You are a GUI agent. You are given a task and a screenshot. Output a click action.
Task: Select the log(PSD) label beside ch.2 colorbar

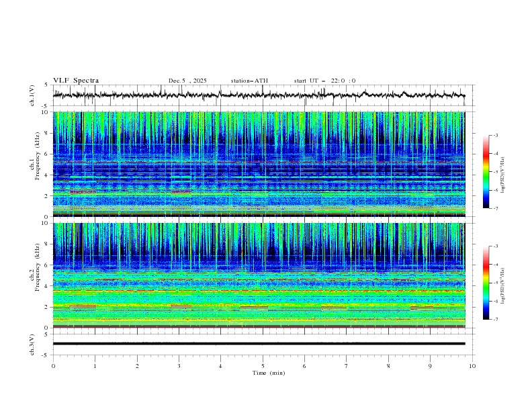pyautogui.click(x=502, y=286)
